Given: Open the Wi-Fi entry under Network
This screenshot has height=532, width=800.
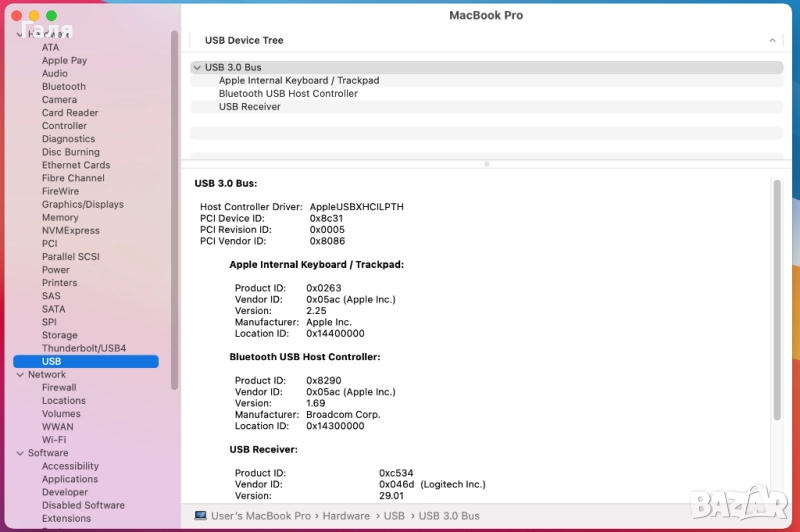Looking at the screenshot, I should 54,440.
